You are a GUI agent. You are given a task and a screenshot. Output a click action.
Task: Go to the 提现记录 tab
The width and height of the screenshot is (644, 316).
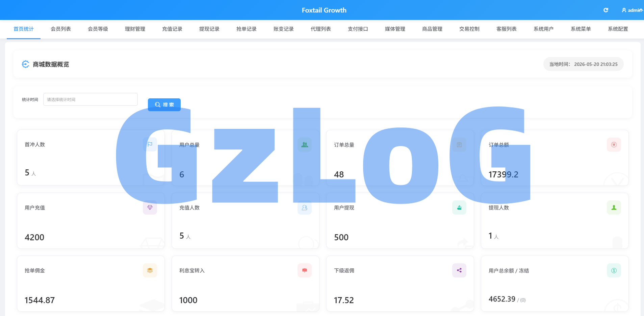[209, 29]
